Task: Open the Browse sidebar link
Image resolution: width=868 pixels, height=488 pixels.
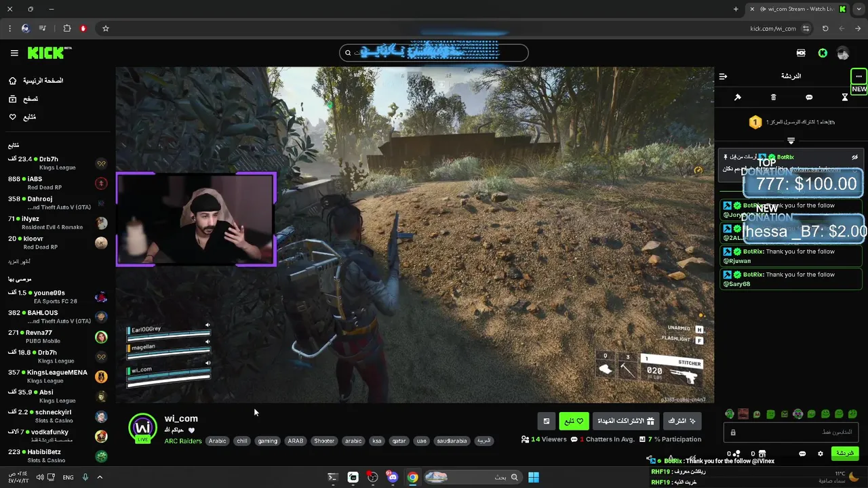Action: point(23,99)
